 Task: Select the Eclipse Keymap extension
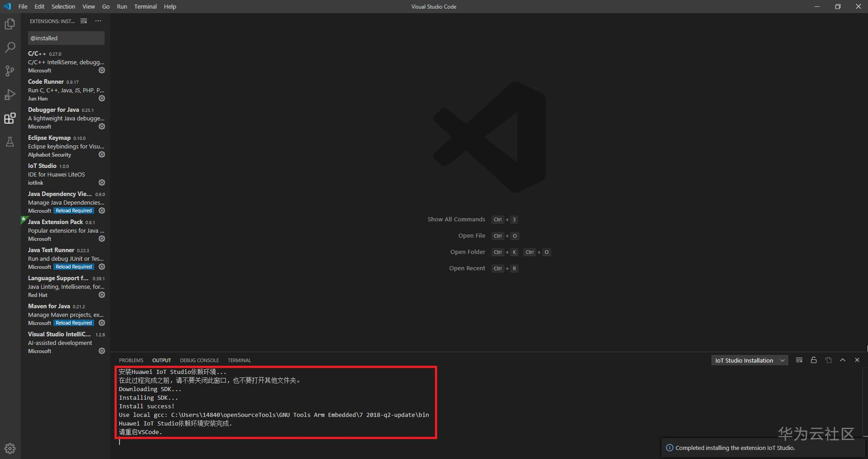click(x=66, y=146)
